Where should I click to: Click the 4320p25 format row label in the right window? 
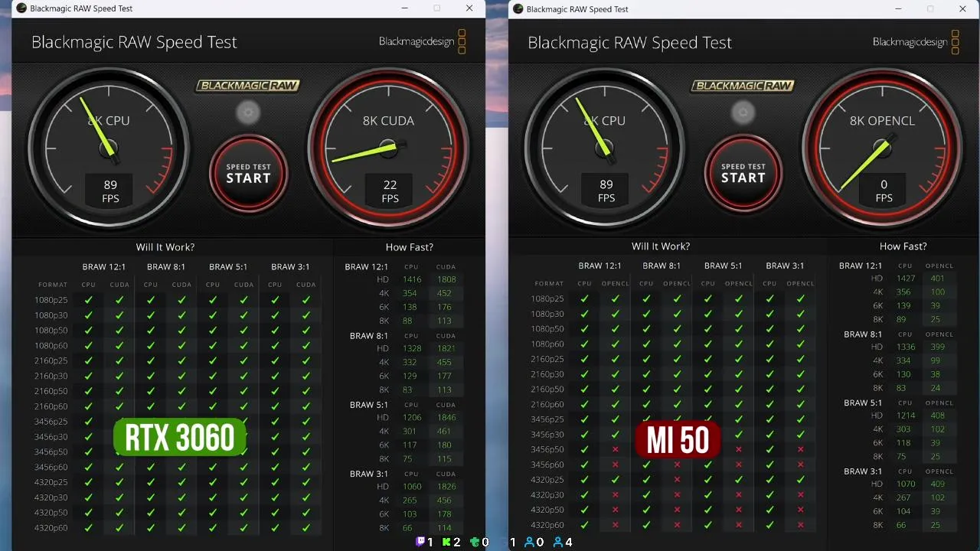point(547,480)
